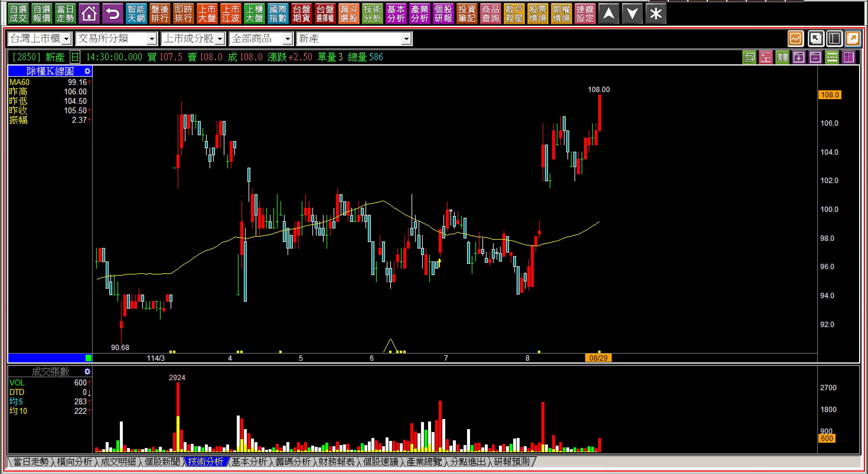Viewport: 868px width, 474px height.
Task: Click the split-pane layout icon
Action: [834, 39]
